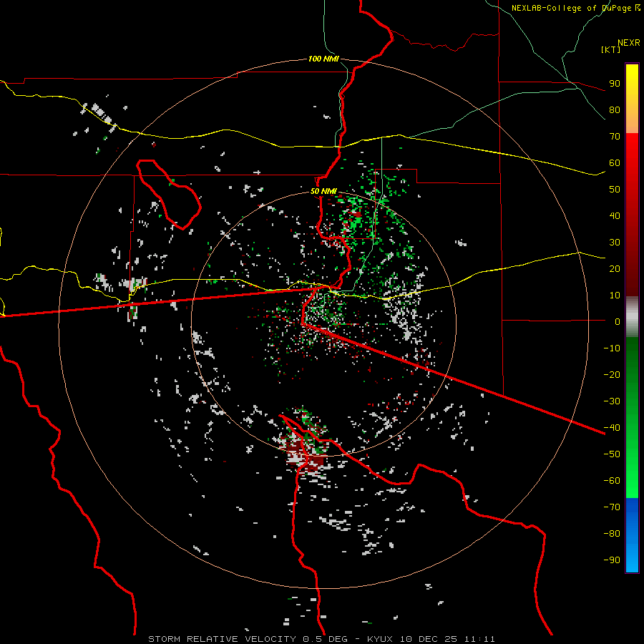This screenshot has height=644, width=644.
Task: Click the -60 value on velocity scale
Action: pos(612,481)
